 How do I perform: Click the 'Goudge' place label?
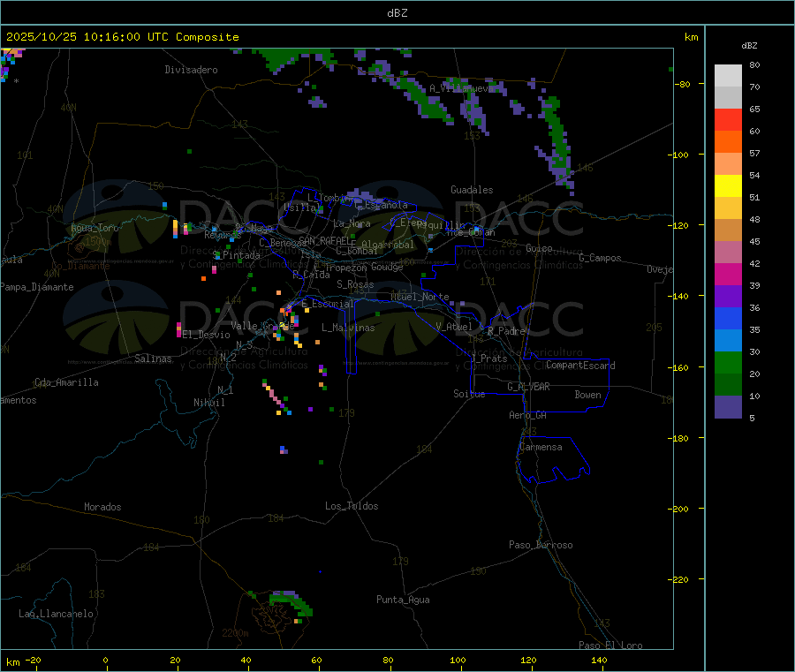tap(387, 267)
